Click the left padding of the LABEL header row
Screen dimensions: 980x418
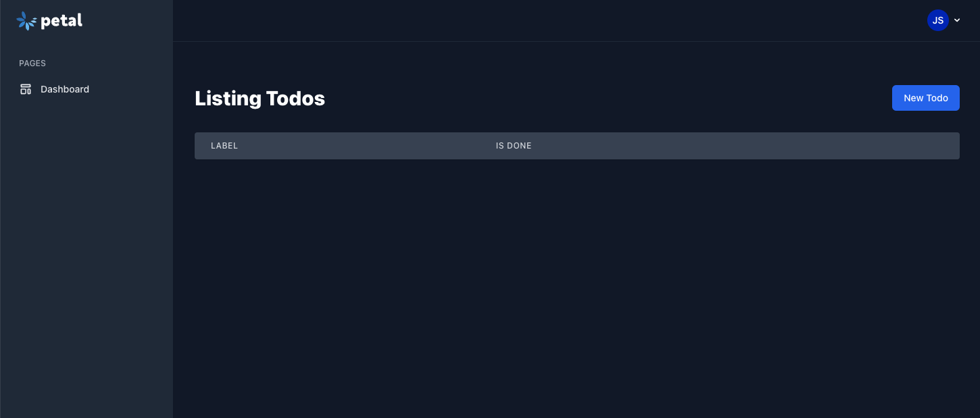(202, 146)
